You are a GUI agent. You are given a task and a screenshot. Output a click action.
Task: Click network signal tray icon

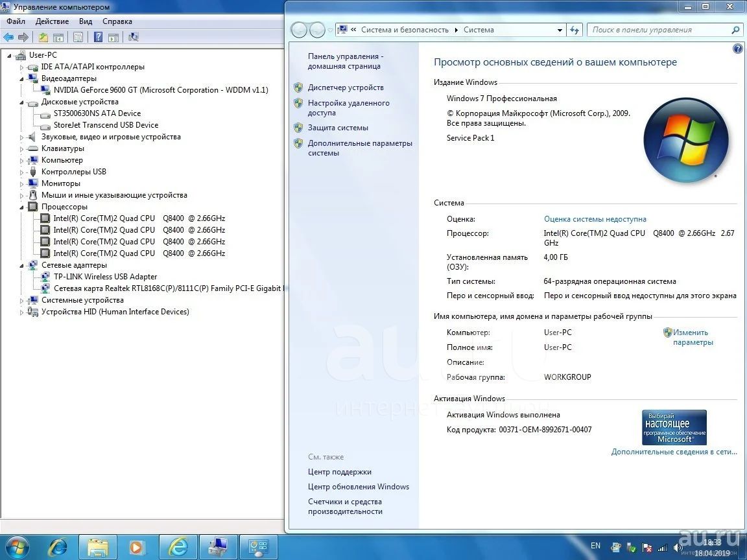pos(662,548)
